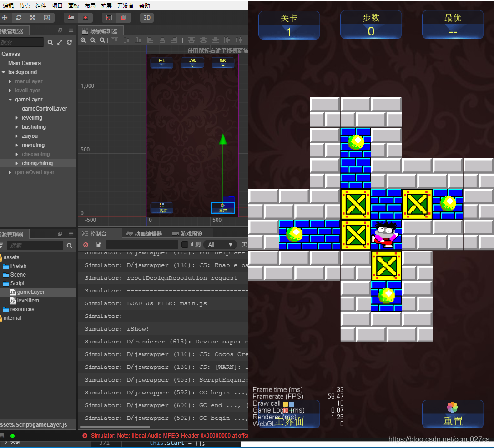This screenshot has height=448, width=494.
Task: Switch to local coordinate mode
Action: click(x=109, y=18)
